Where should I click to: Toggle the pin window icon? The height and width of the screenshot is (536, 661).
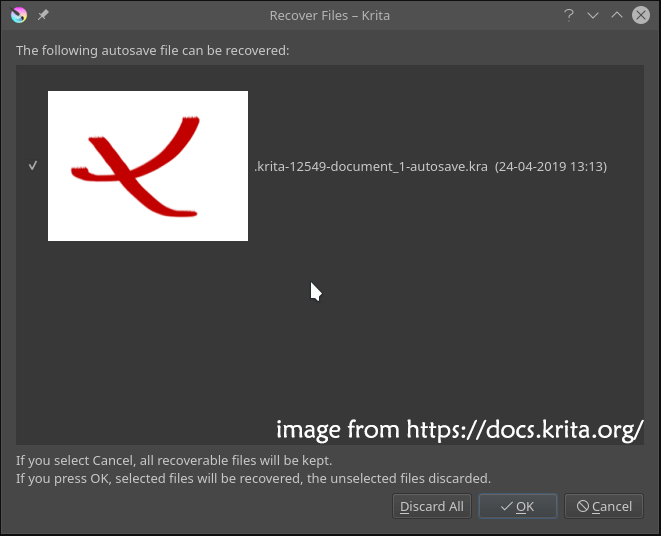point(43,15)
